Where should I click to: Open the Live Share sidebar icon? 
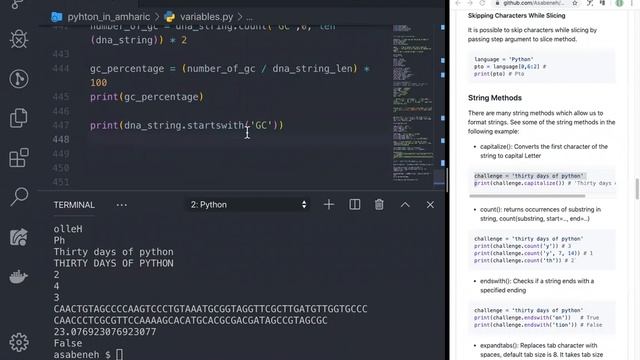click(19, 237)
